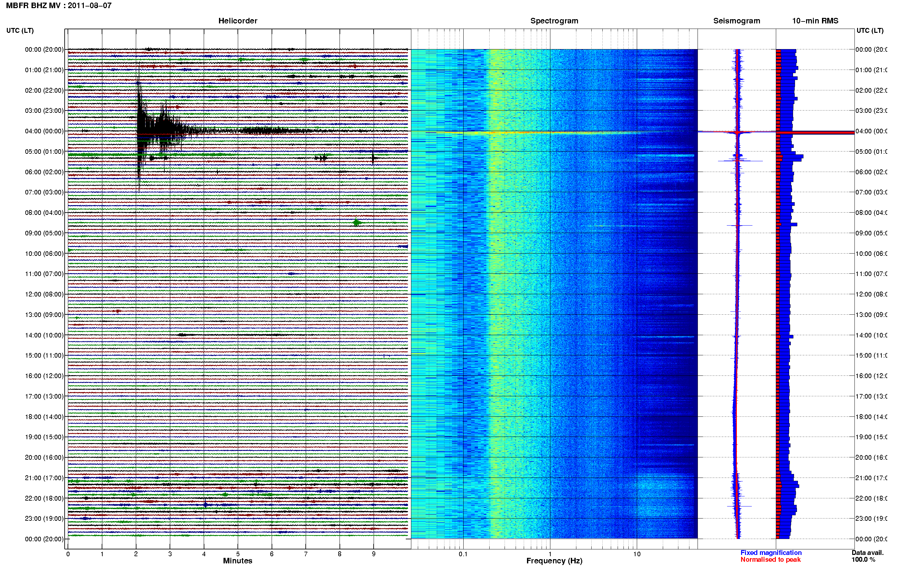Click the minute tick label '9'

[x=374, y=554]
